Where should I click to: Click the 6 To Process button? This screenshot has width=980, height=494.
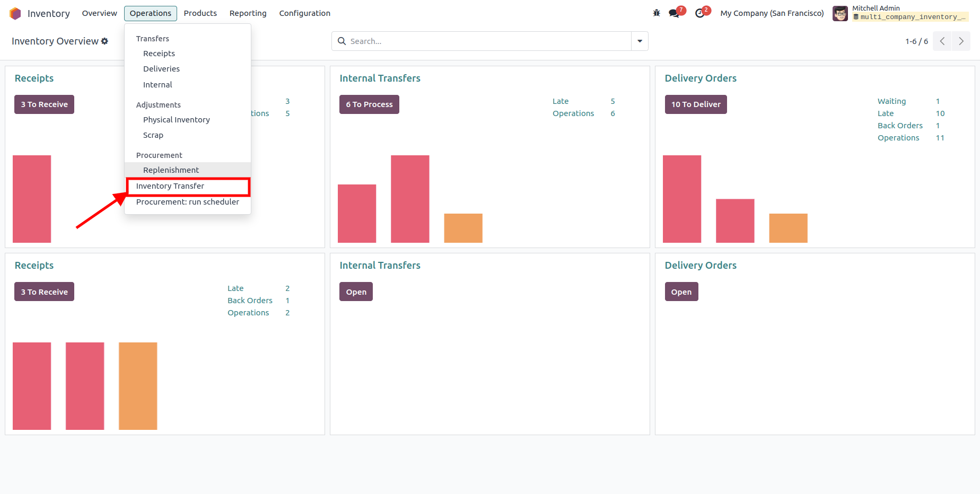tap(369, 104)
